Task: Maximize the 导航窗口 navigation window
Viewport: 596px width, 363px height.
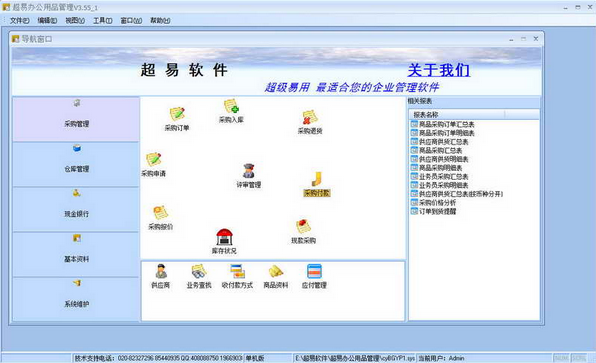Action: pos(523,39)
